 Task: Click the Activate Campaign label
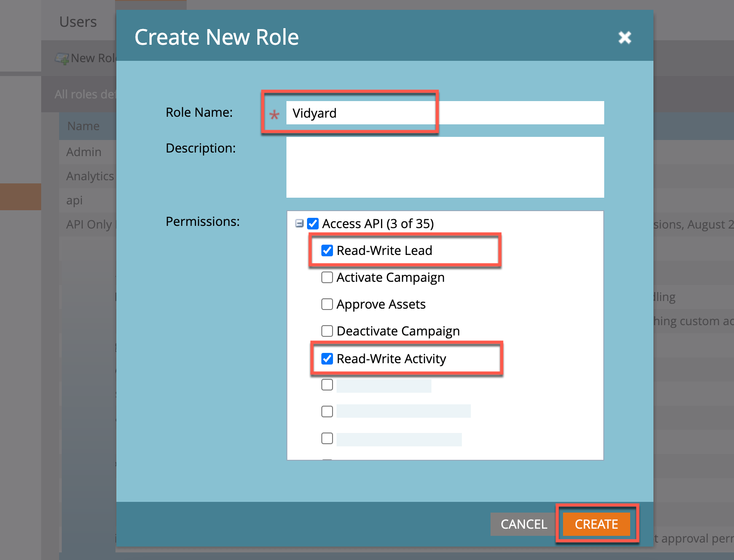[x=390, y=277]
